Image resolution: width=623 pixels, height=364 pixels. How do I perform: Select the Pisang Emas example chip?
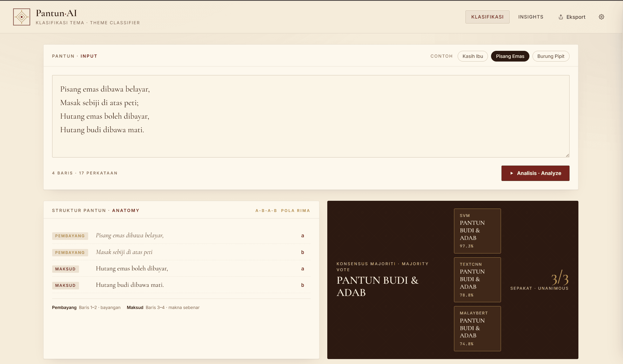[510, 56]
